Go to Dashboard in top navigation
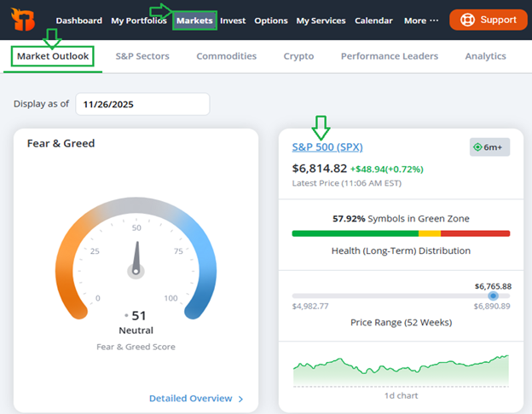 pyautogui.click(x=78, y=20)
